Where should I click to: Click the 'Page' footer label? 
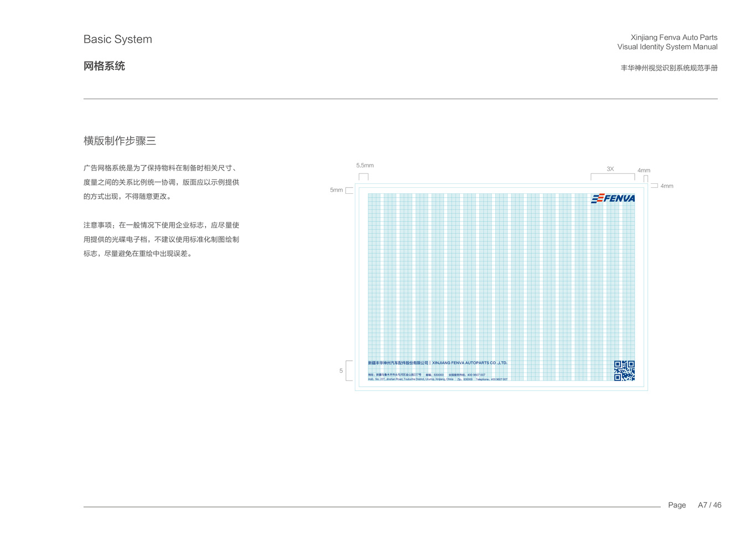point(677,505)
